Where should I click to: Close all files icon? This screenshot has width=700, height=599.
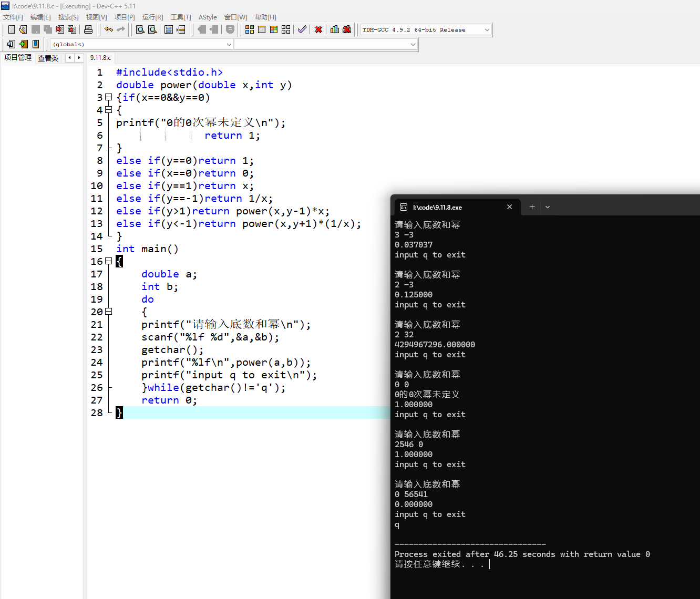tap(73, 29)
